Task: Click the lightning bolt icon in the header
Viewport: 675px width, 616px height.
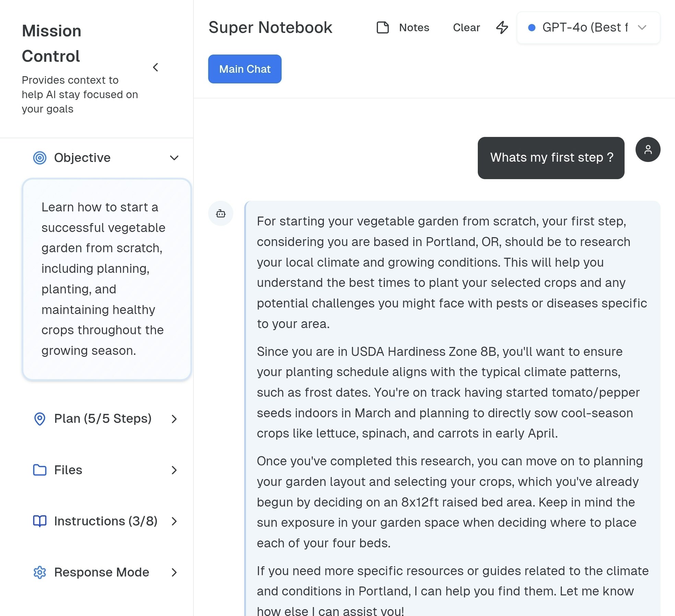Action: tap(502, 27)
